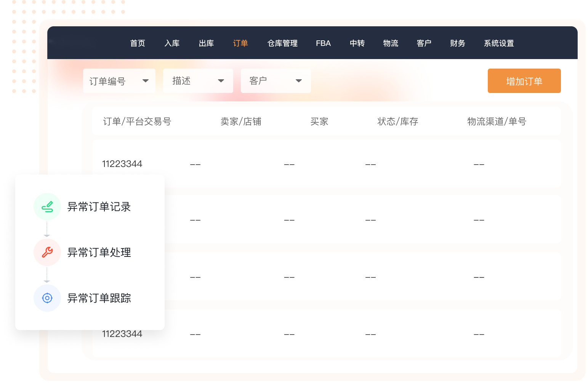Open the 客户 dropdown filter
The width and height of the screenshot is (588, 383).
276,81
